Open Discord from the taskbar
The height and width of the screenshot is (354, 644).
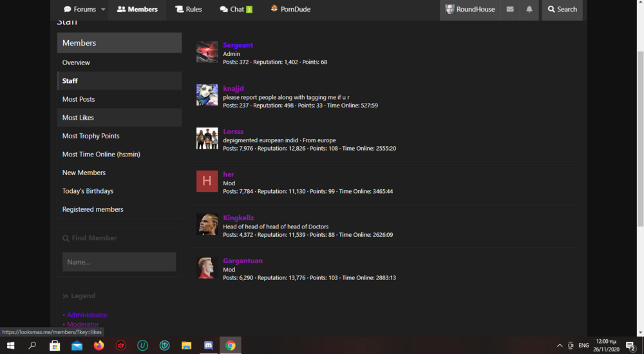tap(208, 346)
